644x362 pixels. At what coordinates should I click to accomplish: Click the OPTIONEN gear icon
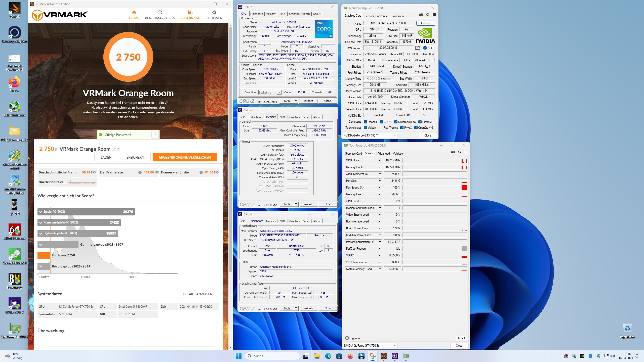(214, 12)
